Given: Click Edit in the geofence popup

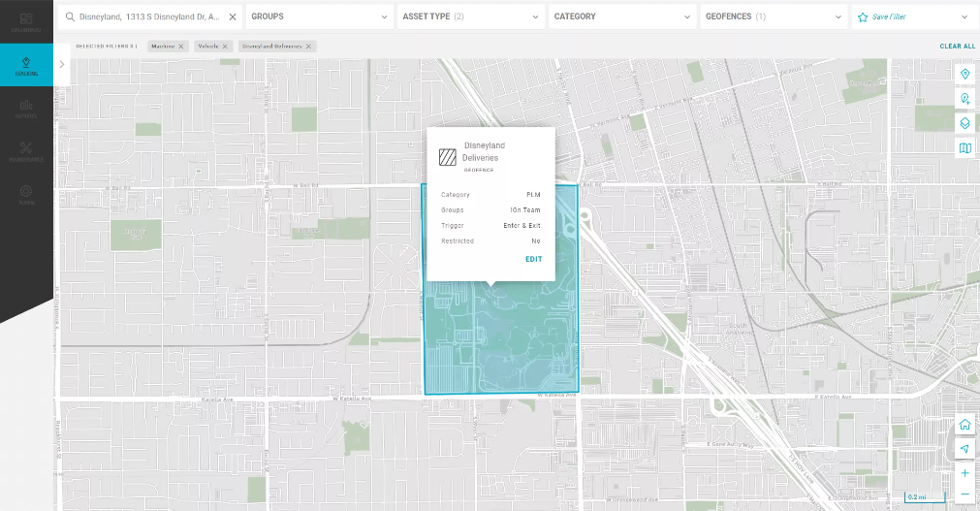Looking at the screenshot, I should pyautogui.click(x=534, y=259).
